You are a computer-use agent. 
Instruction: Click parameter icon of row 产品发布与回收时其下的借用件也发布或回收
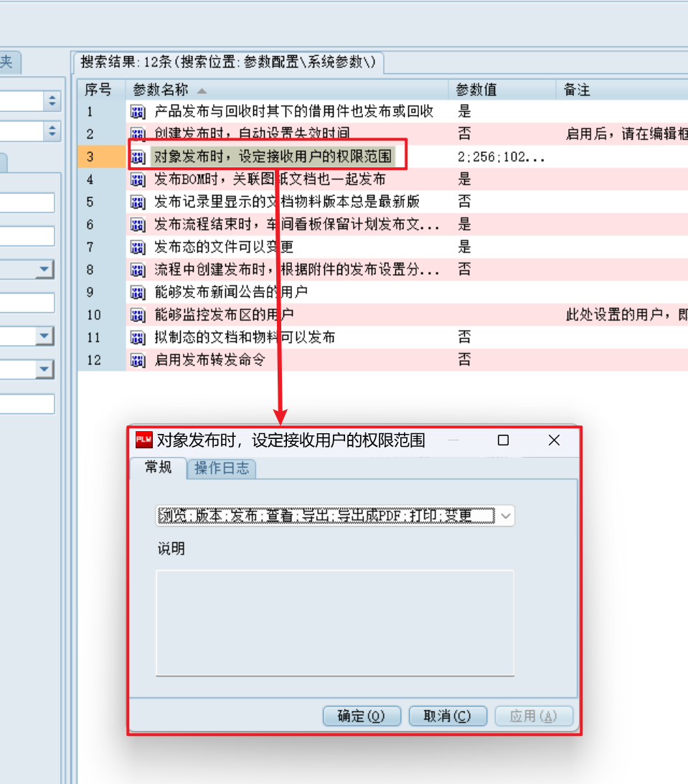pyautogui.click(x=138, y=111)
